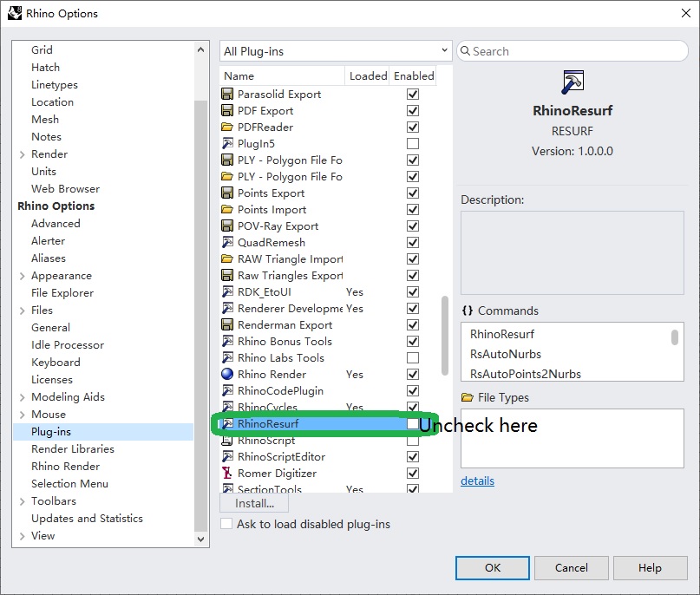Click the blue Rhino Render sphere icon
This screenshot has width=700, height=595.
[227, 374]
